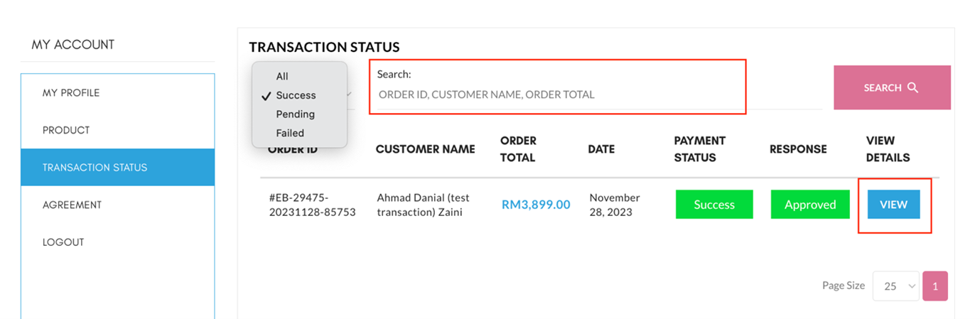
Task: Click the magnifier icon on search button
Action: coord(913,87)
